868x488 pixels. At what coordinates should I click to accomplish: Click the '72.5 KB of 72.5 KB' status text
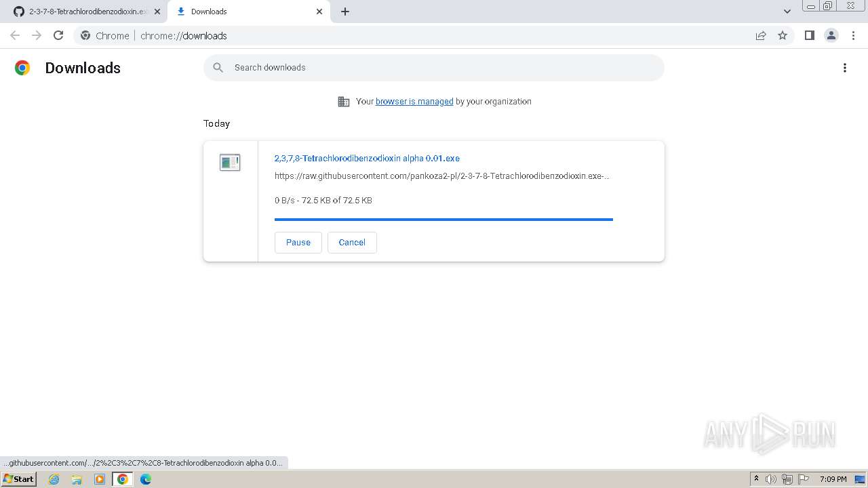[337, 201]
